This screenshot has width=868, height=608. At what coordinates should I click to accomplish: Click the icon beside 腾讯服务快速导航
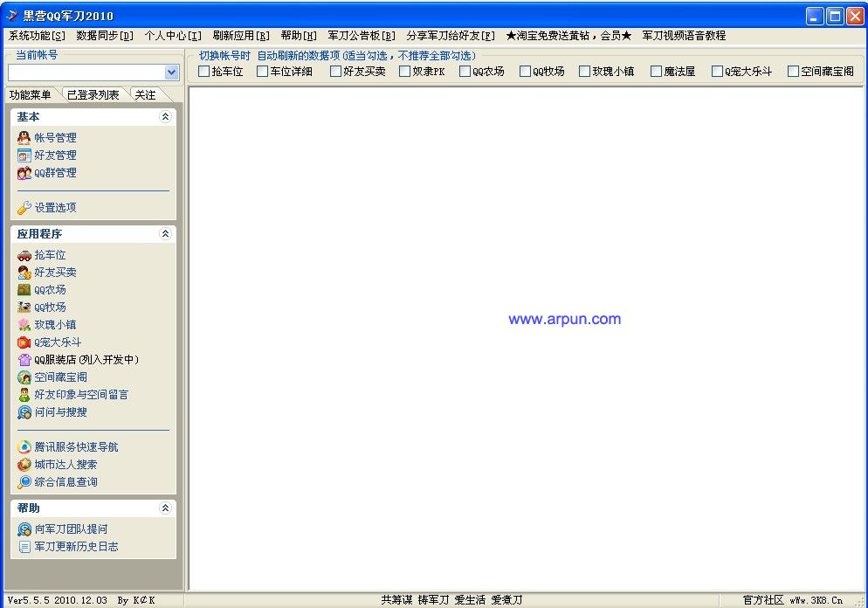(24, 447)
